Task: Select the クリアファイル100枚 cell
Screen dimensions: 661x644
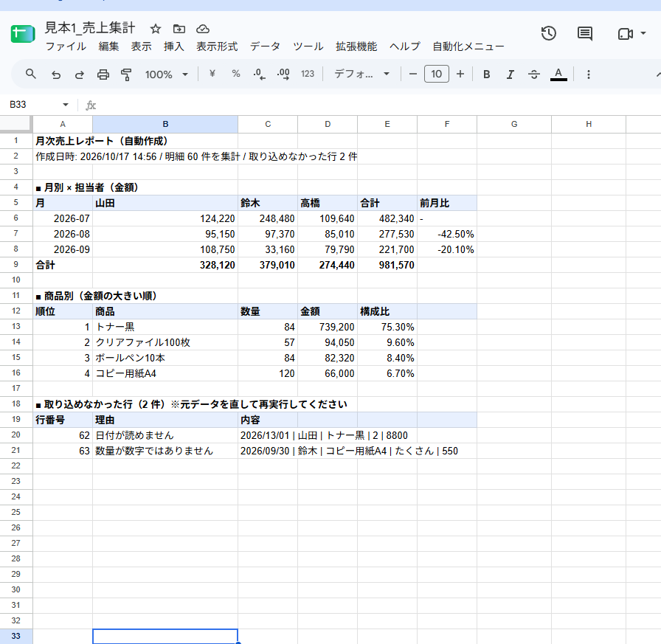Action: click(165, 342)
